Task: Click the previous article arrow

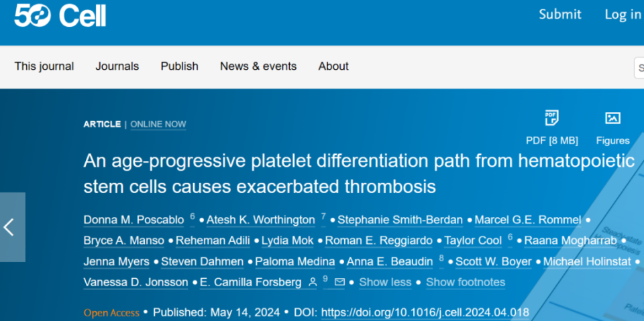Action: coord(9,227)
